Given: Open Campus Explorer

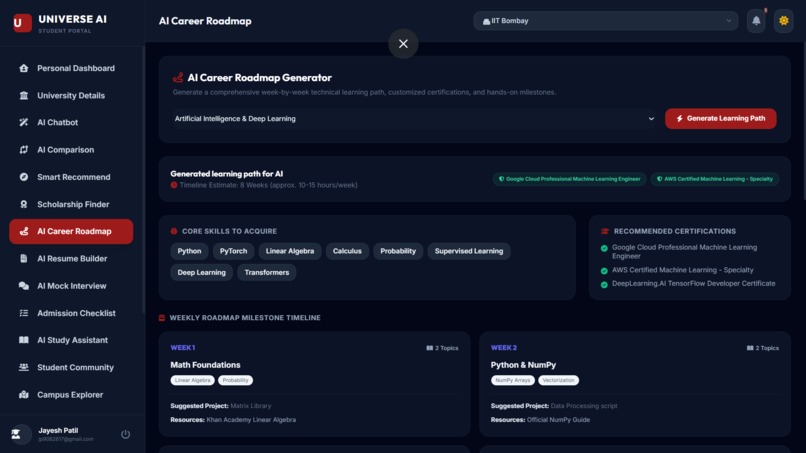Looking at the screenshot, I should (71, 394).
